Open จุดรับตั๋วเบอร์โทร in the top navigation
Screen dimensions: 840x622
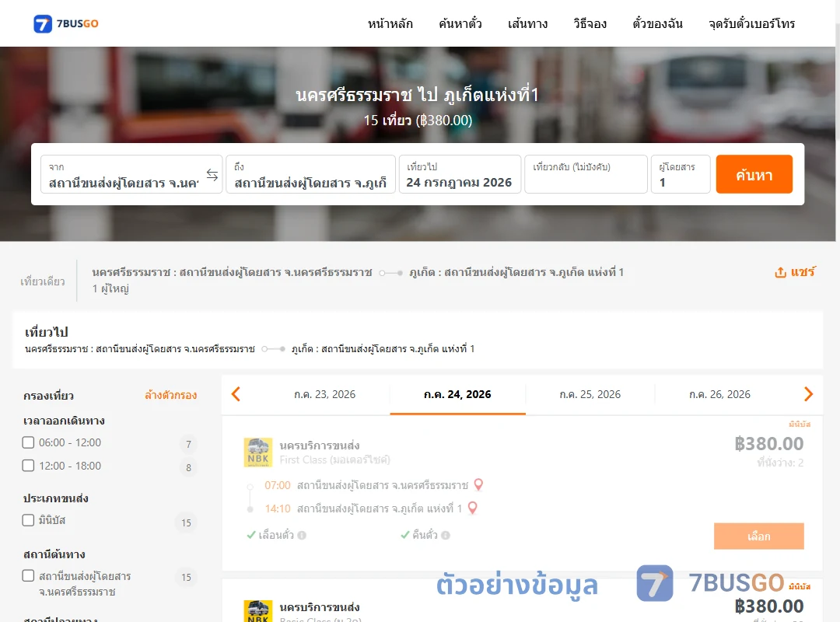[751, 23]
